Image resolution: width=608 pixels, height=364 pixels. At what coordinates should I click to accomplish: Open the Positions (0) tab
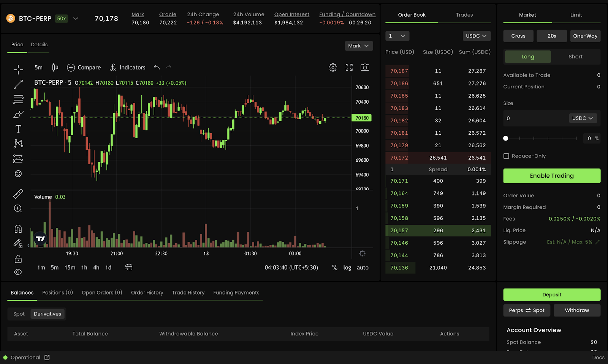coord(57,293)
